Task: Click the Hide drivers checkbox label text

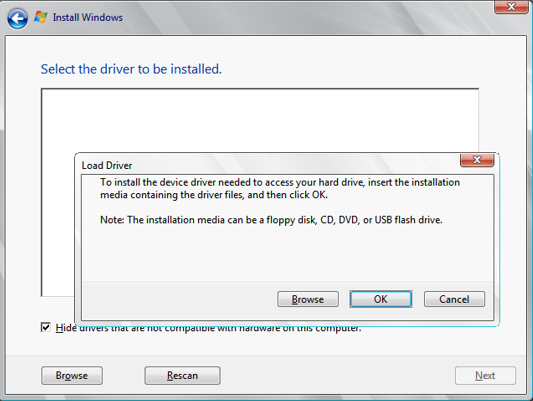Action: point(208,328)
